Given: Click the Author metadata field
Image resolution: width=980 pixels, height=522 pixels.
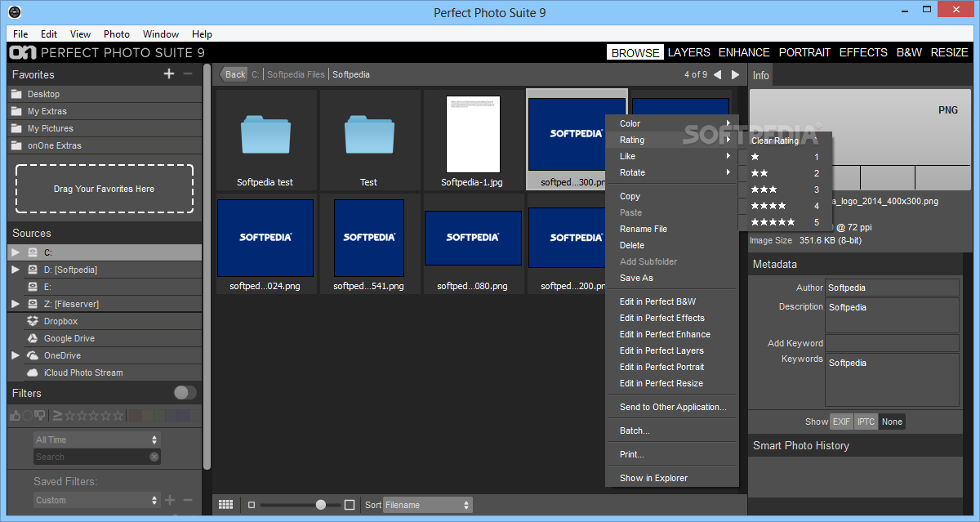Looking at the screenshot, I should 893,288.
